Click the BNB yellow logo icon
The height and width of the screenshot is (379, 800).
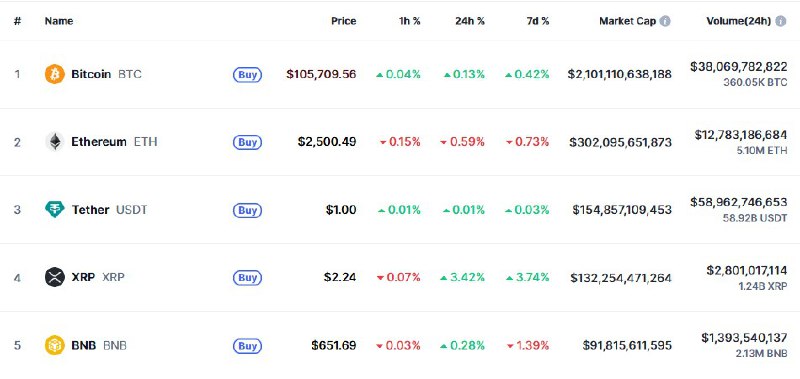(x=55, y=345)
